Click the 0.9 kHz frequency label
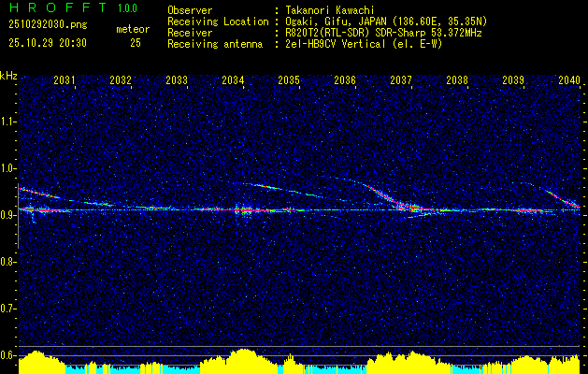The image size is (588, 374). (x=7, y=215)
